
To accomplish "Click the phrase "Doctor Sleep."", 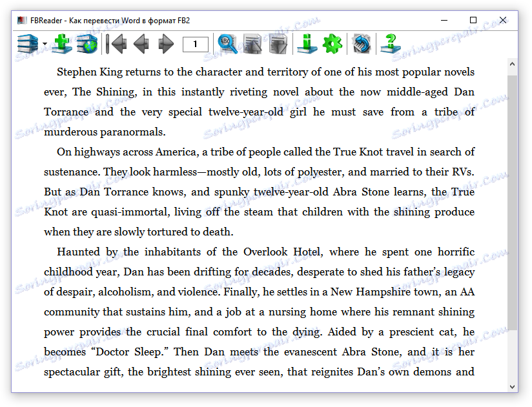I will pos(130,352).
